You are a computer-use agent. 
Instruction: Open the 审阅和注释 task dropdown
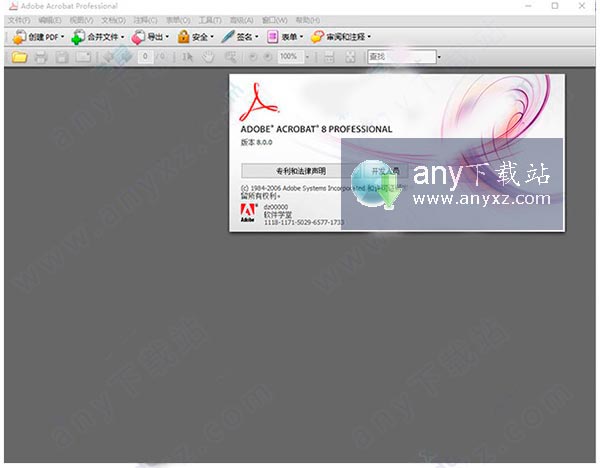(341, 37)
